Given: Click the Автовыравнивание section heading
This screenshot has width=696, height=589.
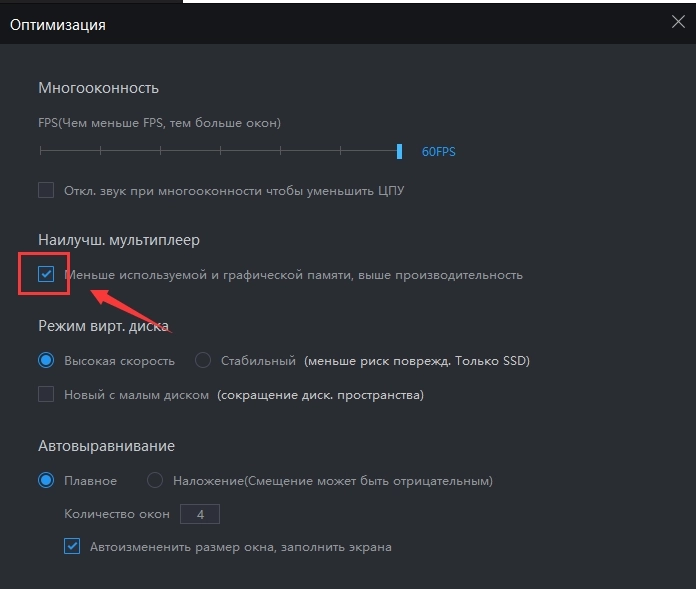Looking at the screenshot, I should tap(106, 446).
